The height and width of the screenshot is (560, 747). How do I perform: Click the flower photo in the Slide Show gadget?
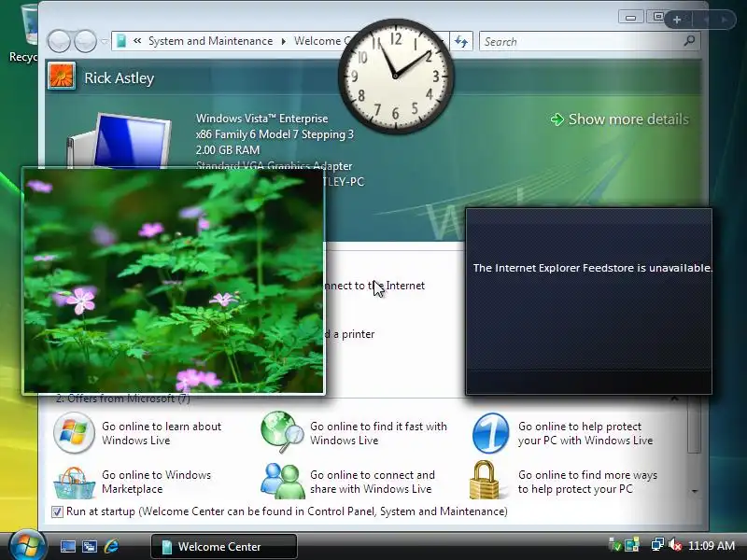(x=174, y=281)
